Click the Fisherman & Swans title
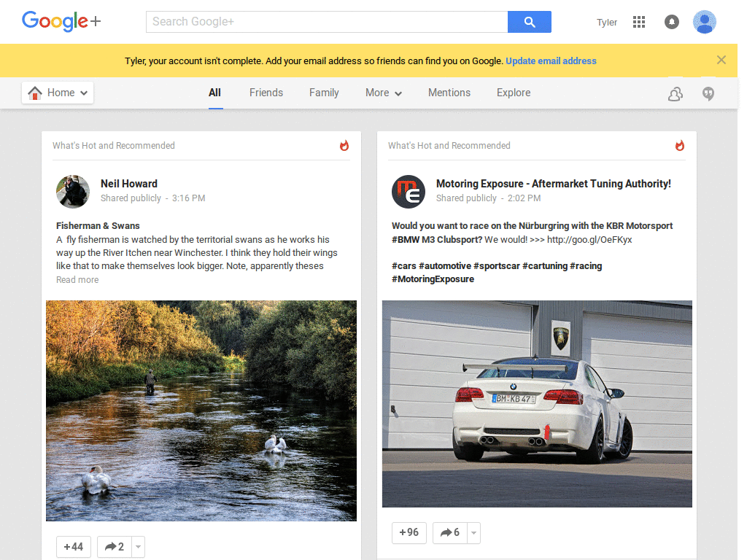 tap(98, 226)
